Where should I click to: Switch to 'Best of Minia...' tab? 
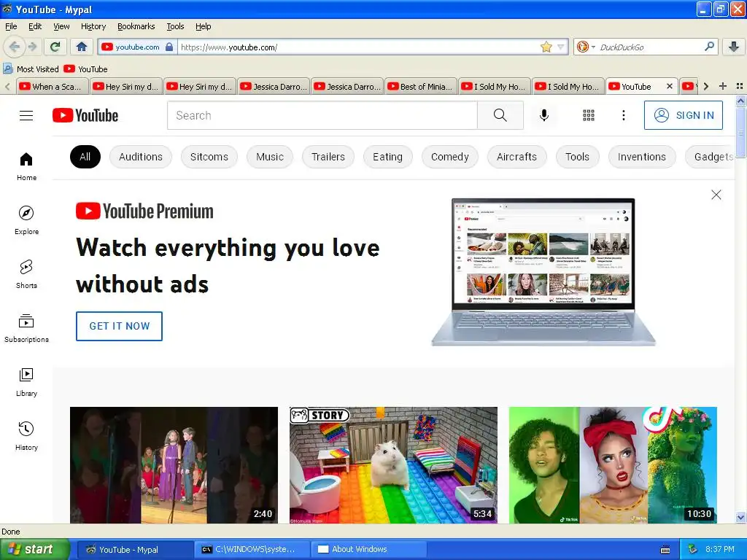[x=421, y=86]
